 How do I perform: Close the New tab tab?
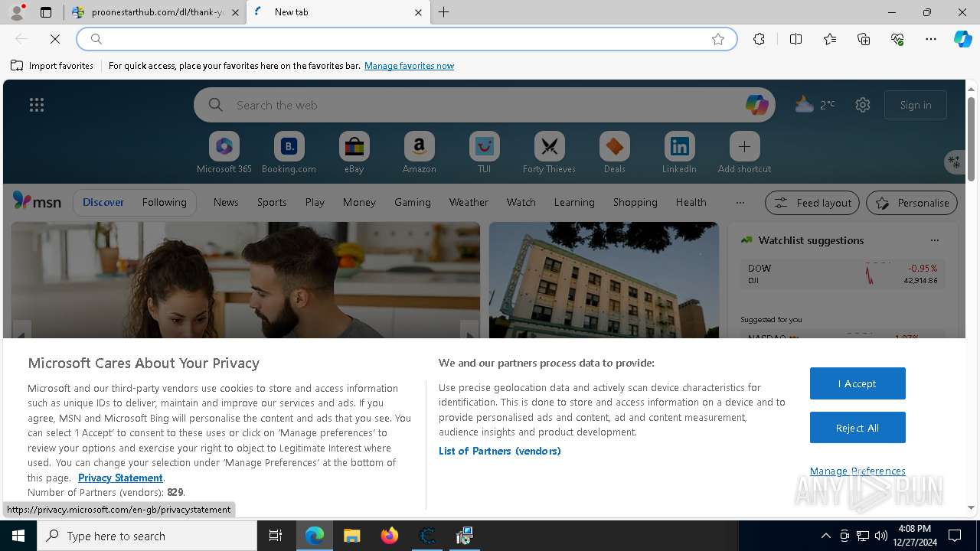point(418,12)
